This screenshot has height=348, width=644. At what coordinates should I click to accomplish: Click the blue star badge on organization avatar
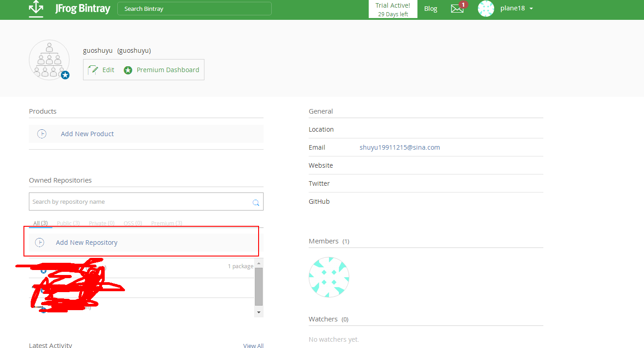coord(65,75)
